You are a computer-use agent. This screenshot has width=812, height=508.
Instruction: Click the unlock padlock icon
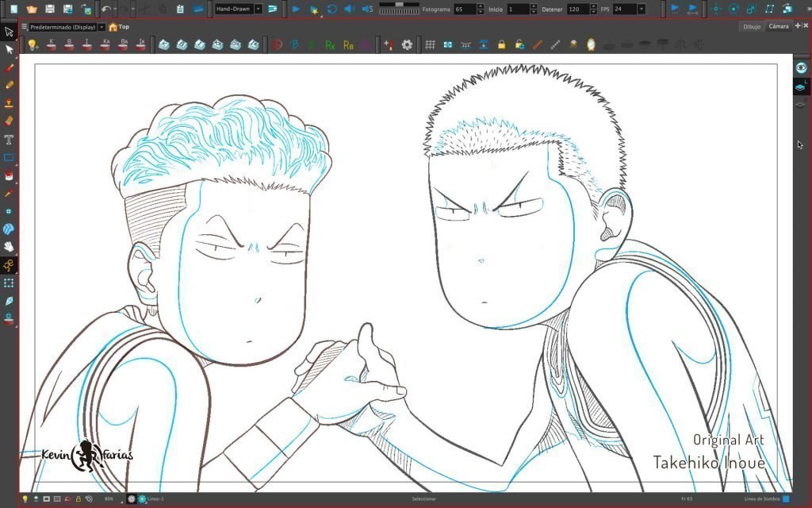tap(519, 45)
